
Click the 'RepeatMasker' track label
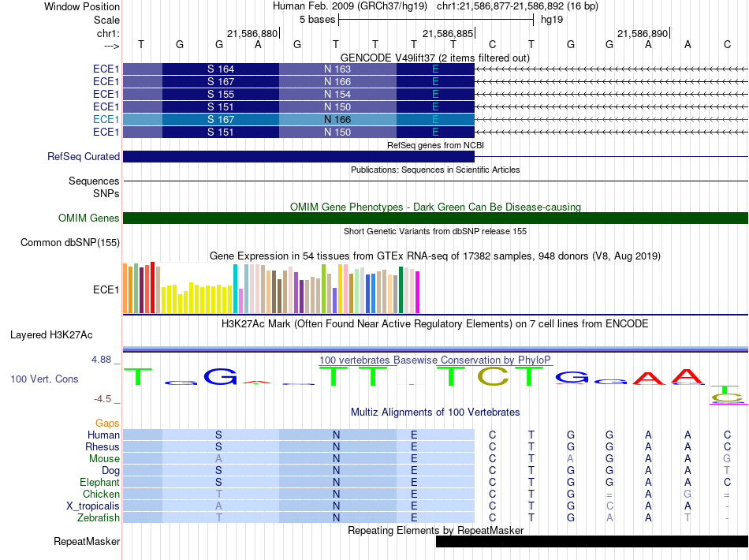point(87,541)
